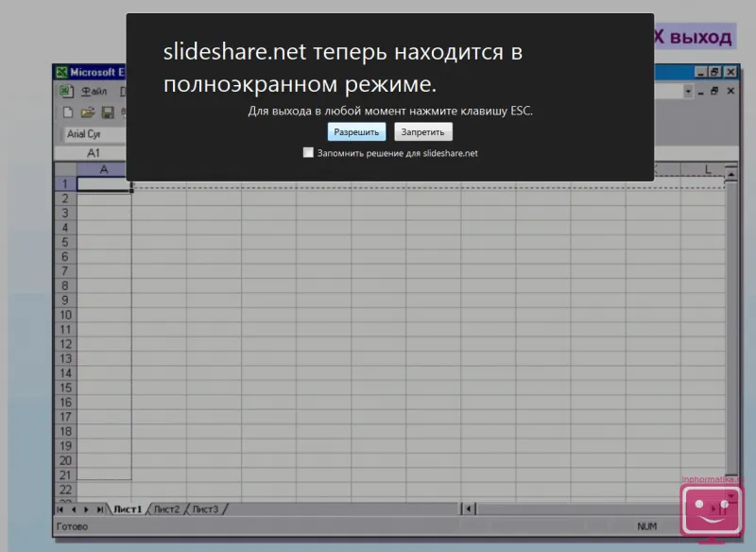Click the Arial Cyr font name box
756x552 pixels.
point(94,134)
